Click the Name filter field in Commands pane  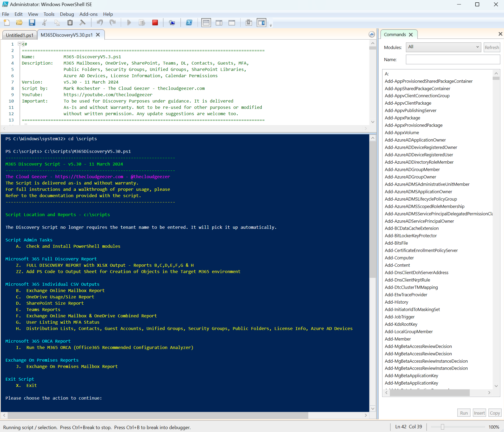point(452,59)
